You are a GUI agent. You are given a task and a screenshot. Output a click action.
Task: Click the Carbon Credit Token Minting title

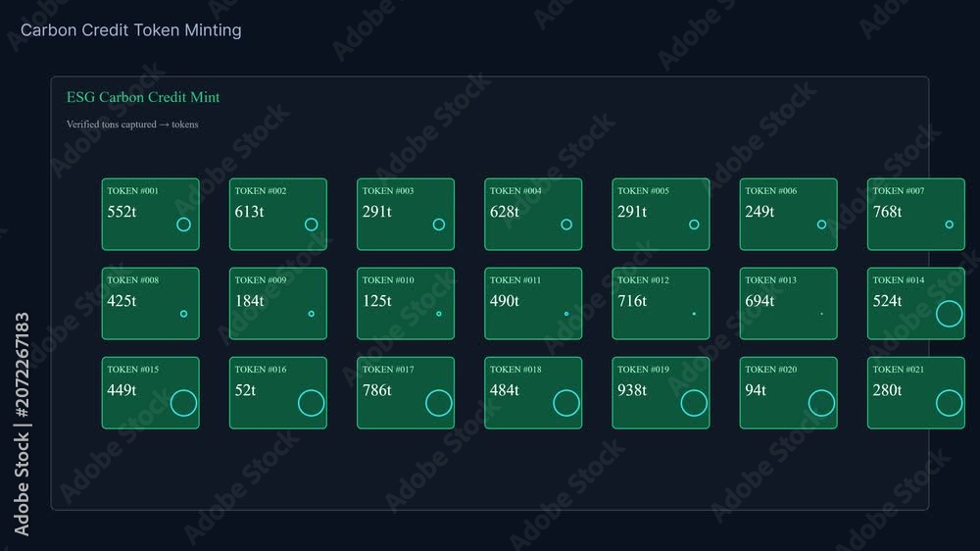[131, 30]
